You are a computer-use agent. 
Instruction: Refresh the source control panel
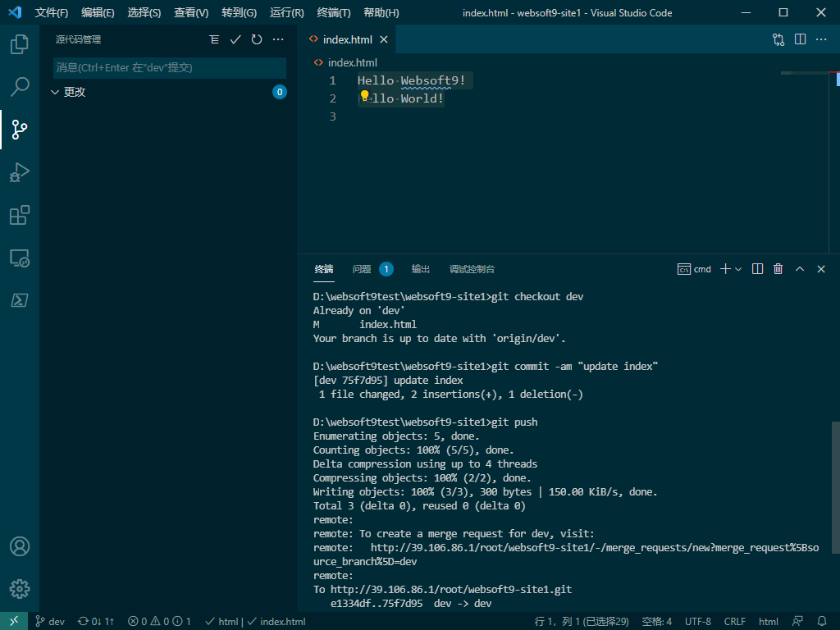(x=257, y=39)
